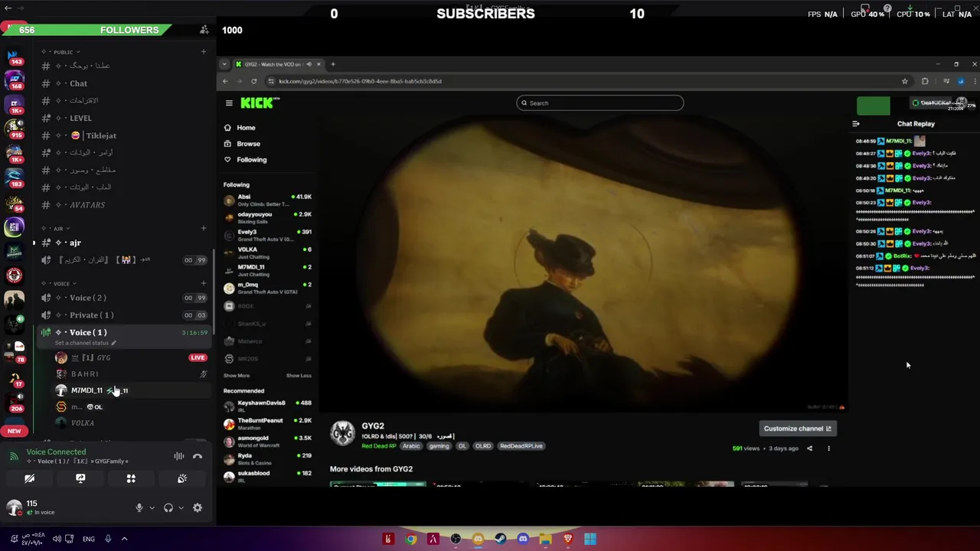This screenshot has width=980, height=551.
Task: Open a new browser tab
Action: (332, 64)
